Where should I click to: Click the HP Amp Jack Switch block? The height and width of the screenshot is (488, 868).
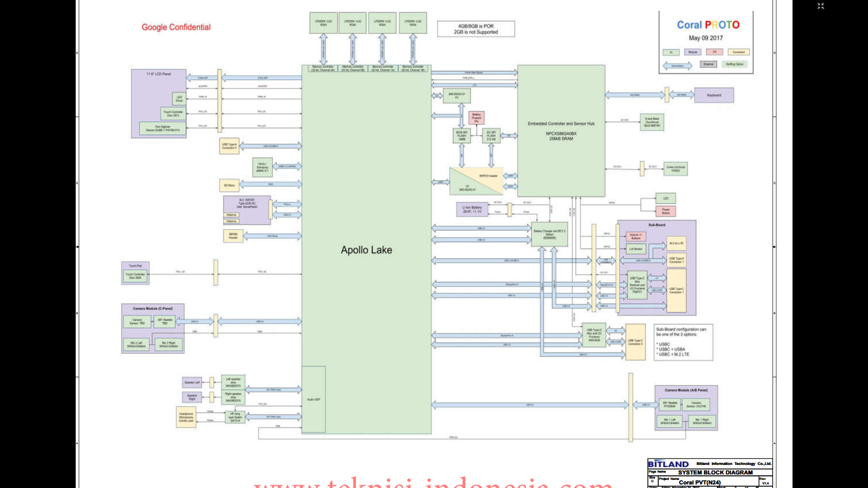click(x=235, y=417)
